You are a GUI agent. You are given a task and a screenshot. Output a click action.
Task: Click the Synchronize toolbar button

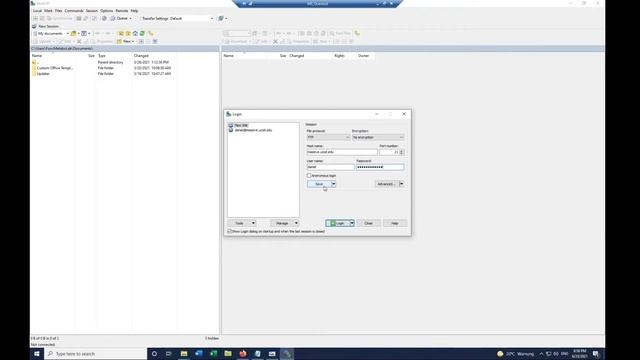tap(60, 18)
